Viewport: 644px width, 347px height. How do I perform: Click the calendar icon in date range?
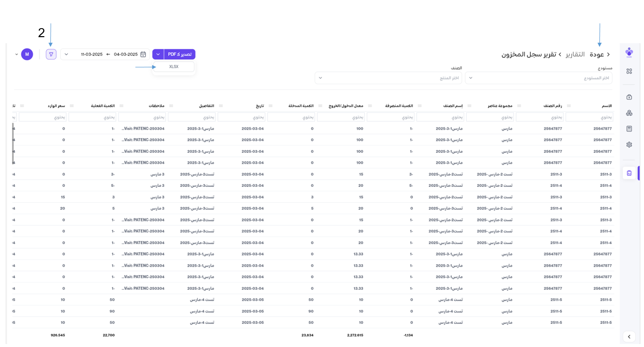tap(143, 54)
